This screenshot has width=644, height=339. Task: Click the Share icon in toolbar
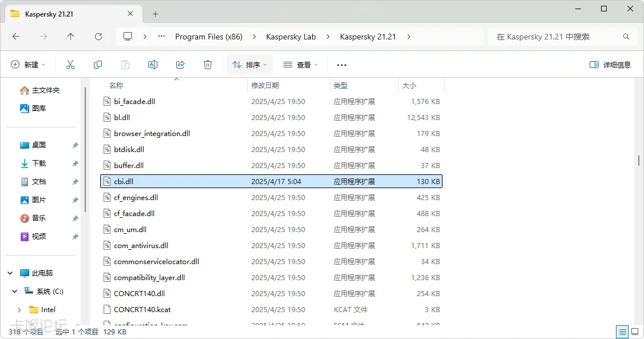[180, 65]
